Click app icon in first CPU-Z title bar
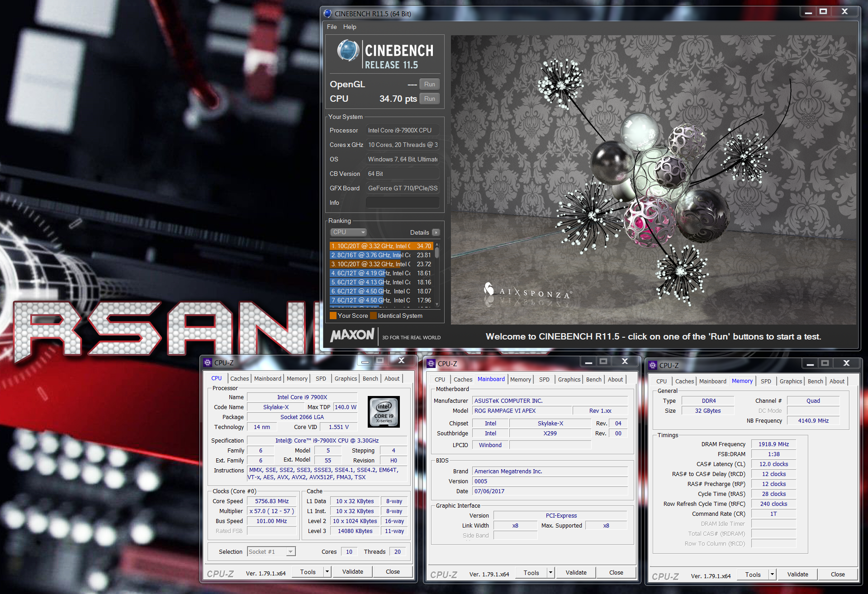 point(208,363)
